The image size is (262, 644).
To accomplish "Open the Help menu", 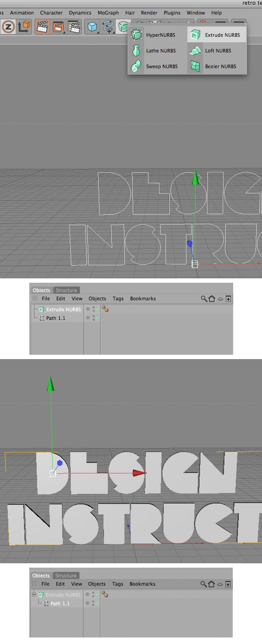I will [x=217, y=13].
